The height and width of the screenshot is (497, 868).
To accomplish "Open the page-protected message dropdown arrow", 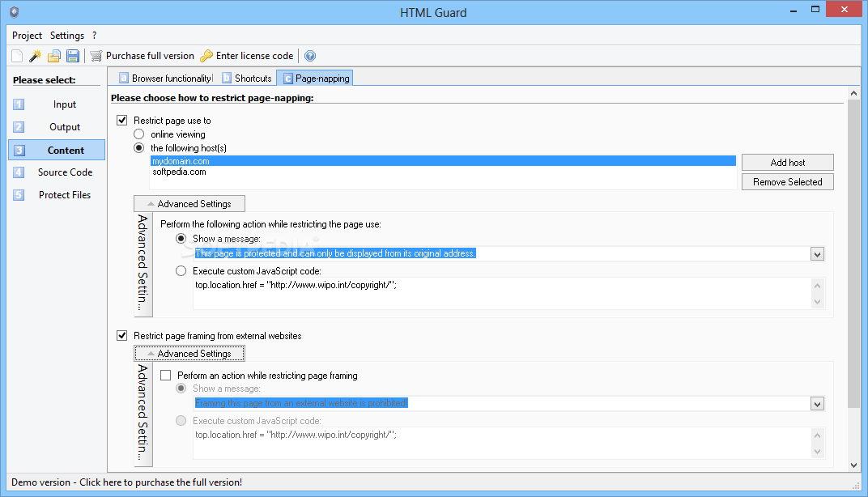I will click(x=817, y=254).
